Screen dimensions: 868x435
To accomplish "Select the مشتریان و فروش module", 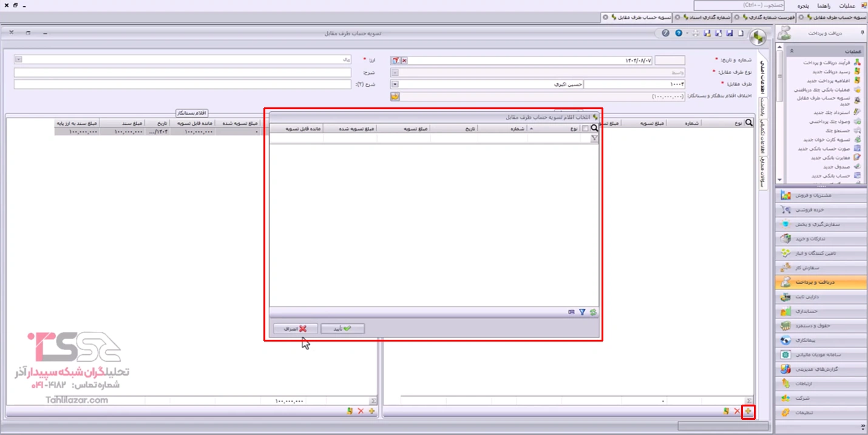I will tap(821, 195).
